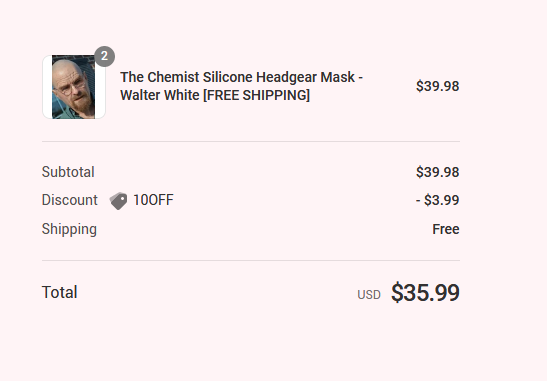Viewport: 547px width, 381px height.
Task: Click the Free shipping value
Action: click(x=446, y=229)
